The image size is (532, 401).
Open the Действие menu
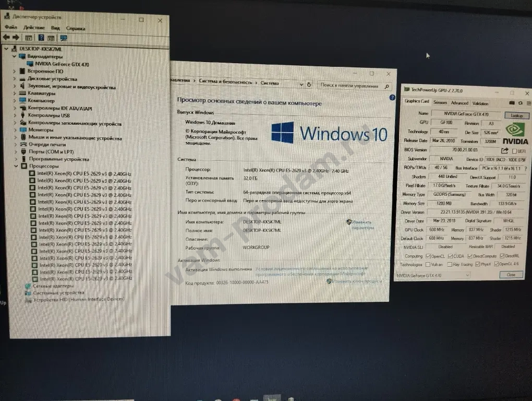(x=34, y=28)
